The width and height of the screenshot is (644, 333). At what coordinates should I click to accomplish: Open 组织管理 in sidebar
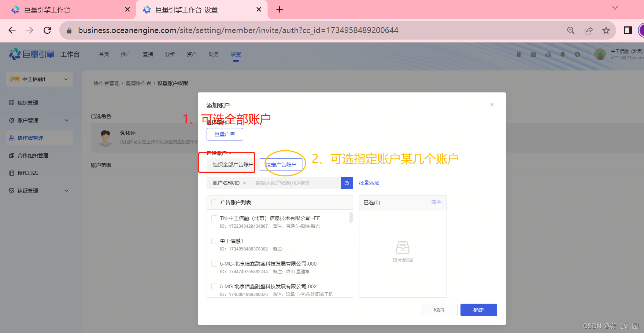(x=40, y=103)
